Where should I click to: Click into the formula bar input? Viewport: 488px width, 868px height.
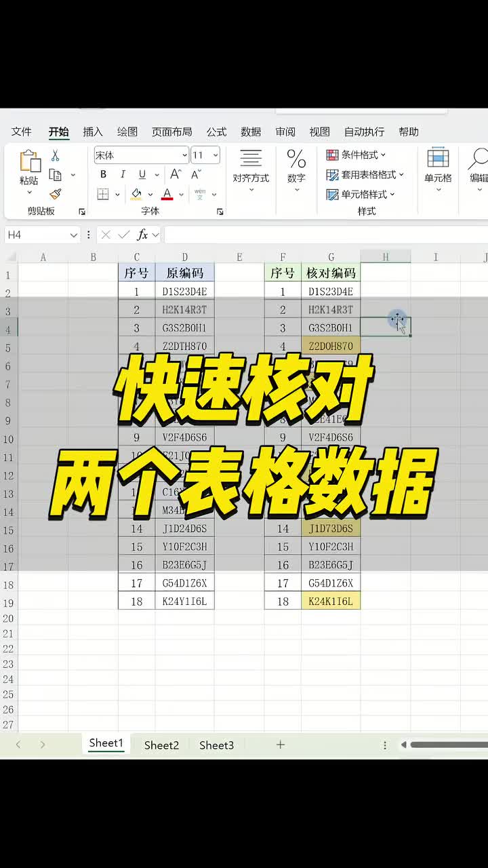pyautogui.click(x=325, y=235)
